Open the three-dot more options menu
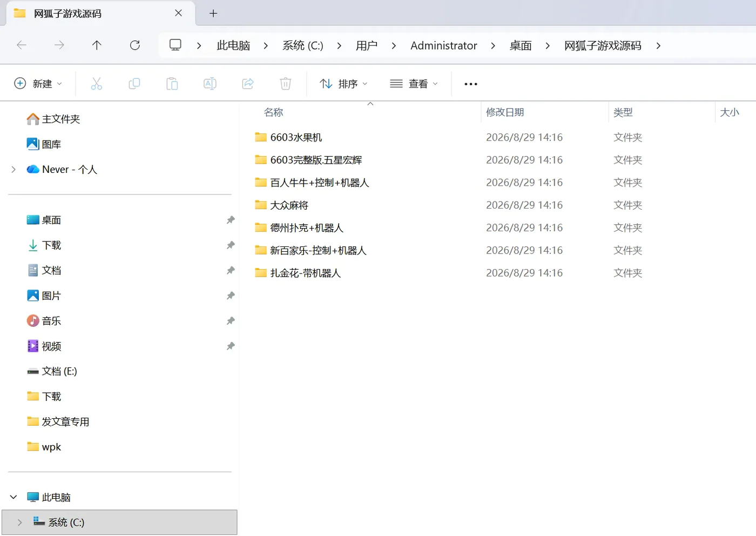Viewport: 756px width, 536px height. pos(471,84)
